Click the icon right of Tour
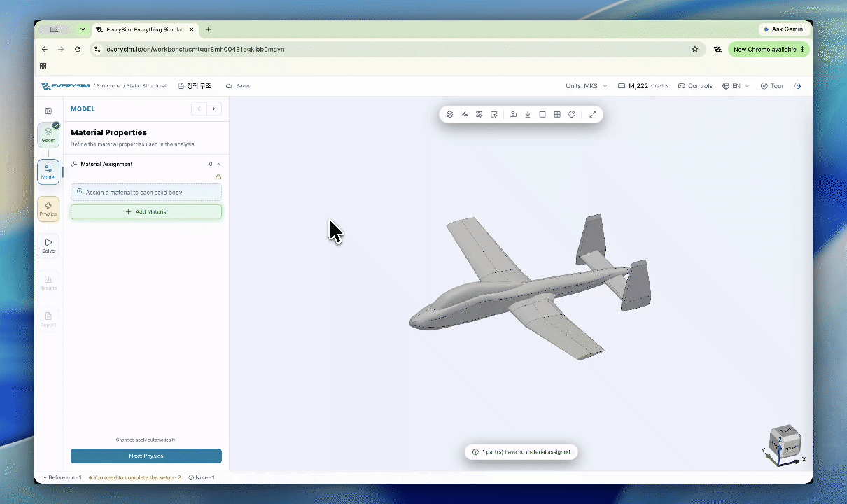Viewport: 847px width, 504px height. (797, 86)
